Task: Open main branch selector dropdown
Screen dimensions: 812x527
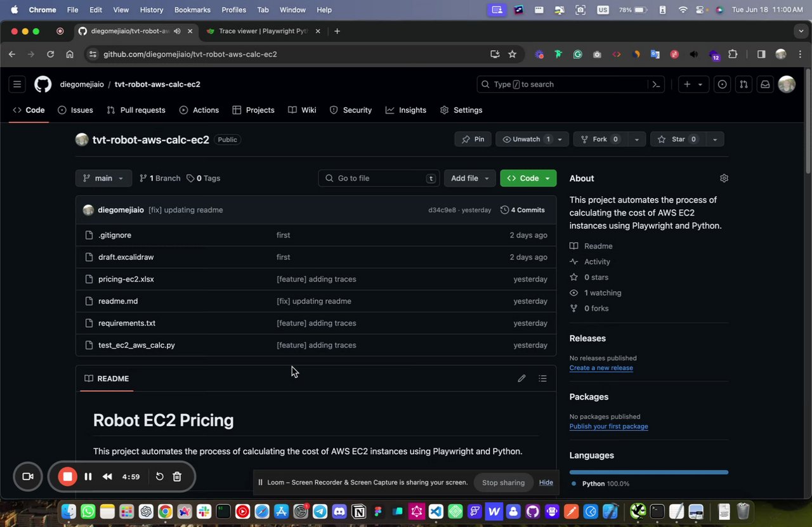Action: coord(103,178)
